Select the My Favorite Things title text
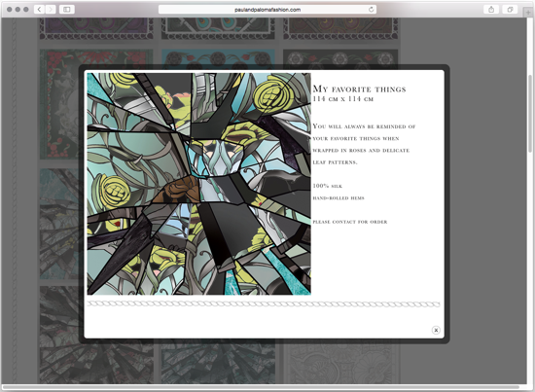The height and width of the screenshot is (392, 535). [359, 89]
